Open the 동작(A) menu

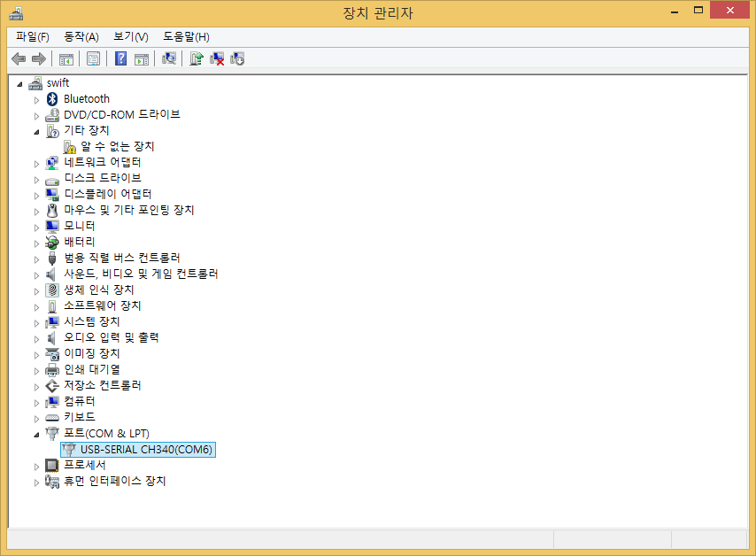81,36
